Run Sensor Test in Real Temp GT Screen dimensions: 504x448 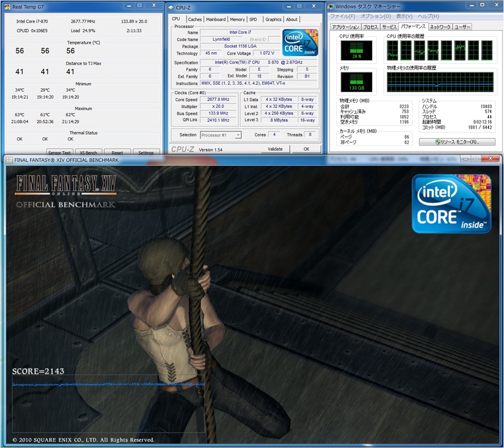pyautogui.click(x=59, y=152)
